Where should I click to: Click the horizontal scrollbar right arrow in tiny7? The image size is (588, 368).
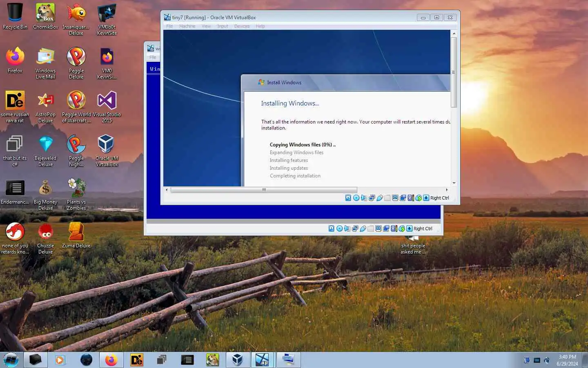click(447, 190)
